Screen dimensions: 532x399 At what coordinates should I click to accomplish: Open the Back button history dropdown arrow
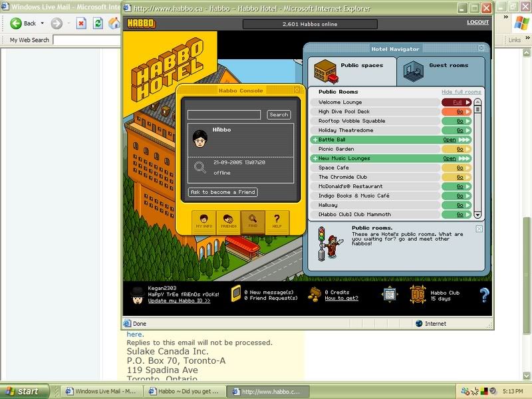(x=42, y=23)
